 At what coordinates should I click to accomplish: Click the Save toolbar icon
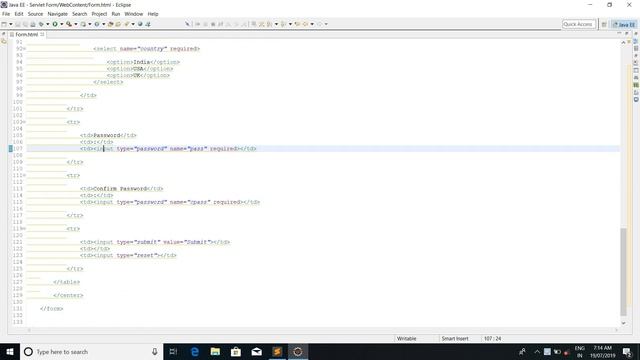[18, 24]
